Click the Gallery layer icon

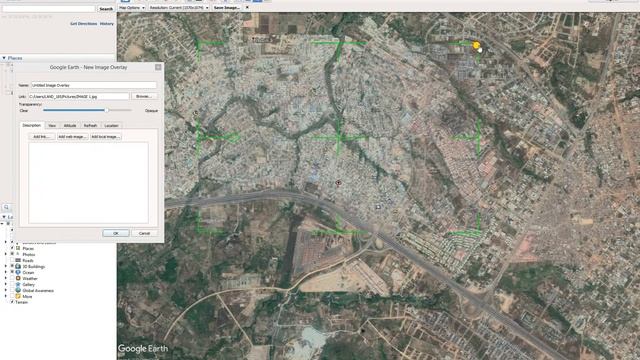click(18, 284)
